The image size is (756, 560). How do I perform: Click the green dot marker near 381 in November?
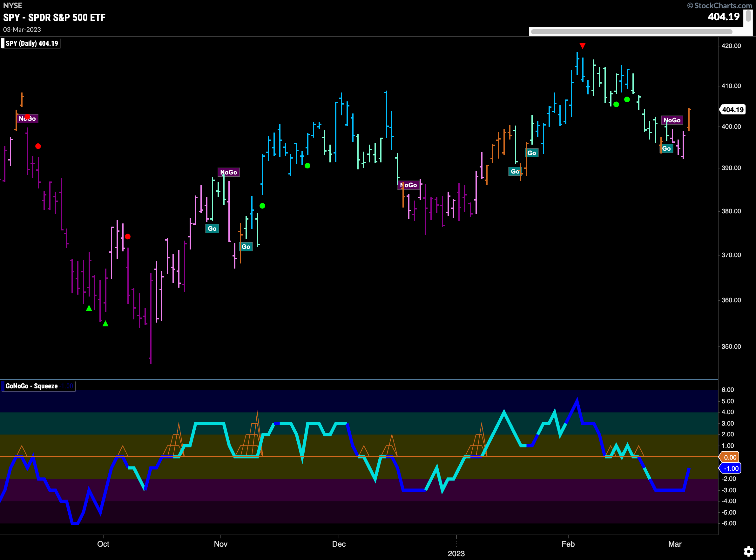point(262,206)
